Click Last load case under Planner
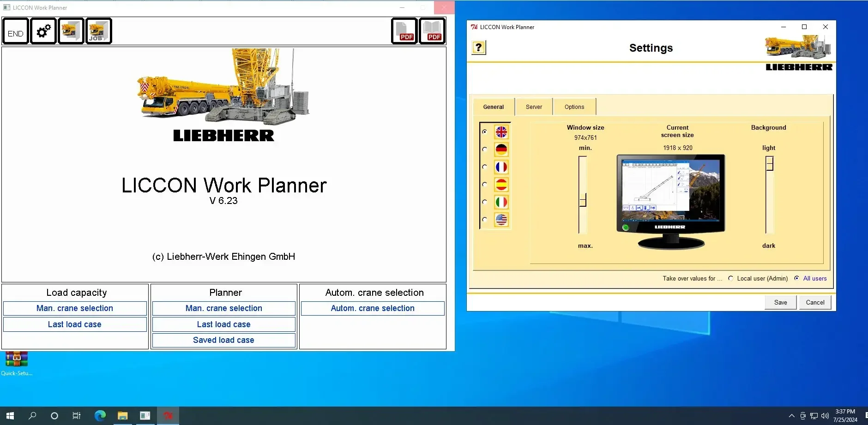The image size is (868, 425). 224,324
